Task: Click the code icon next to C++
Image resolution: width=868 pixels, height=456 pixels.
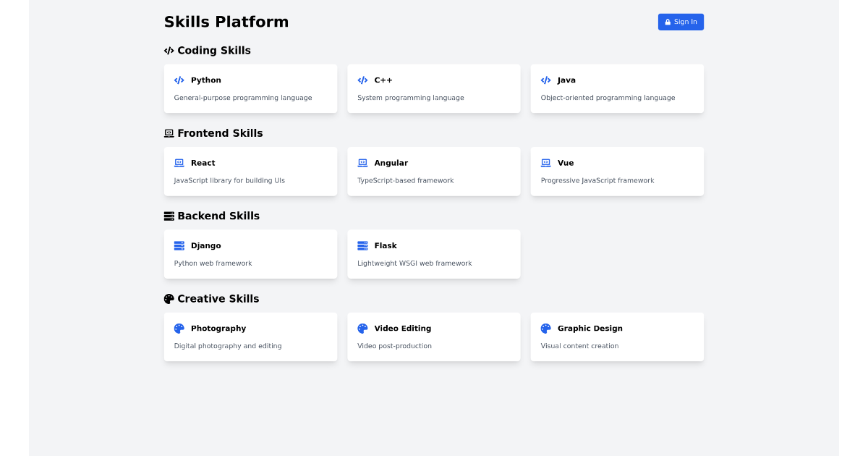Action: 362,80
